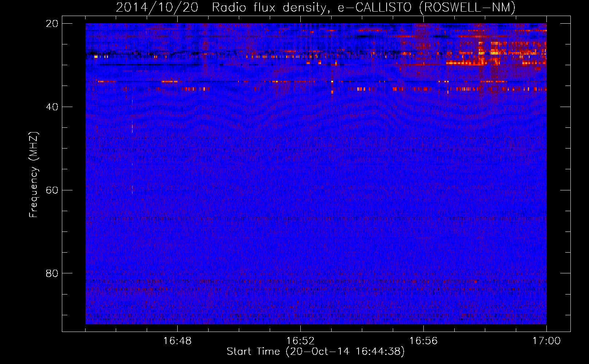This screenshot has height=364, width=589.
Task: Click the 16:48 time tick label
Action: pyautogui.click(x=177, y=341)
